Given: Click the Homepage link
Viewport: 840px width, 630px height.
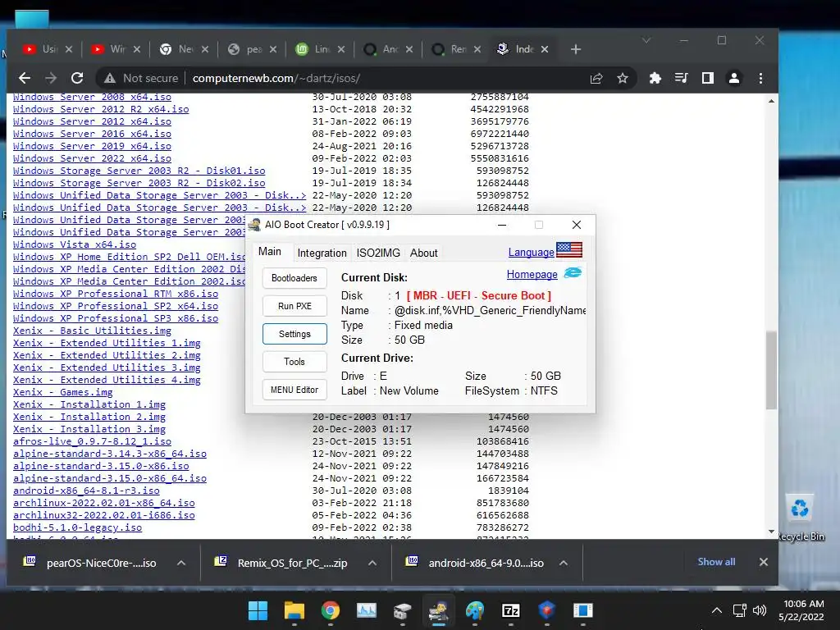Looking at the screenshot, I should (532, 274).
